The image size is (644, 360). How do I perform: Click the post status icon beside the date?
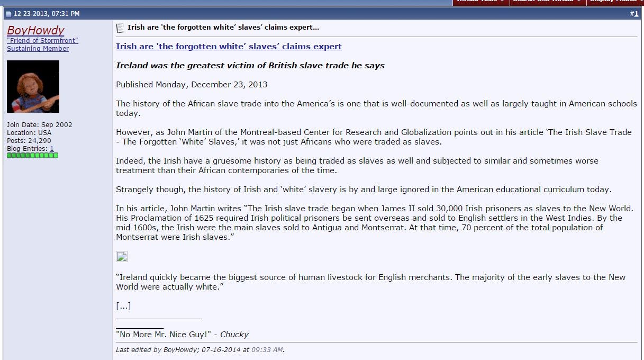click(x=8, y=14)
